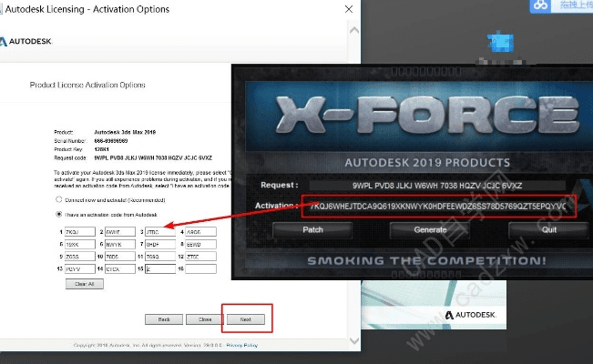Open the Privacy Policy link

[x=242, y=345]
